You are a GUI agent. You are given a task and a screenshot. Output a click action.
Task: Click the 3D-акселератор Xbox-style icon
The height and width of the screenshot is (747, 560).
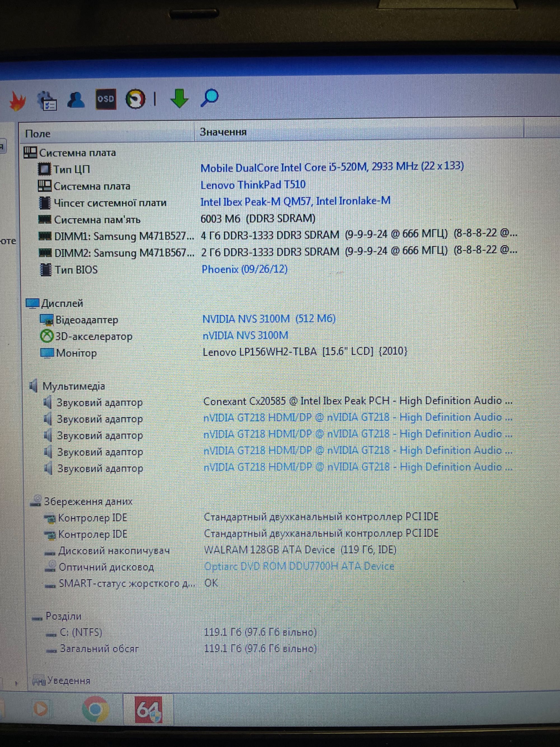pos(46,336)
